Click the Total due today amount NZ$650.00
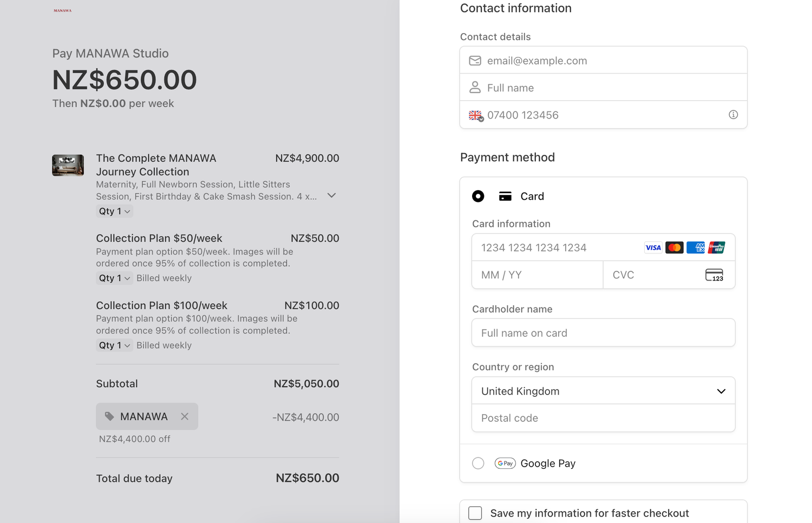 point(307,478)
